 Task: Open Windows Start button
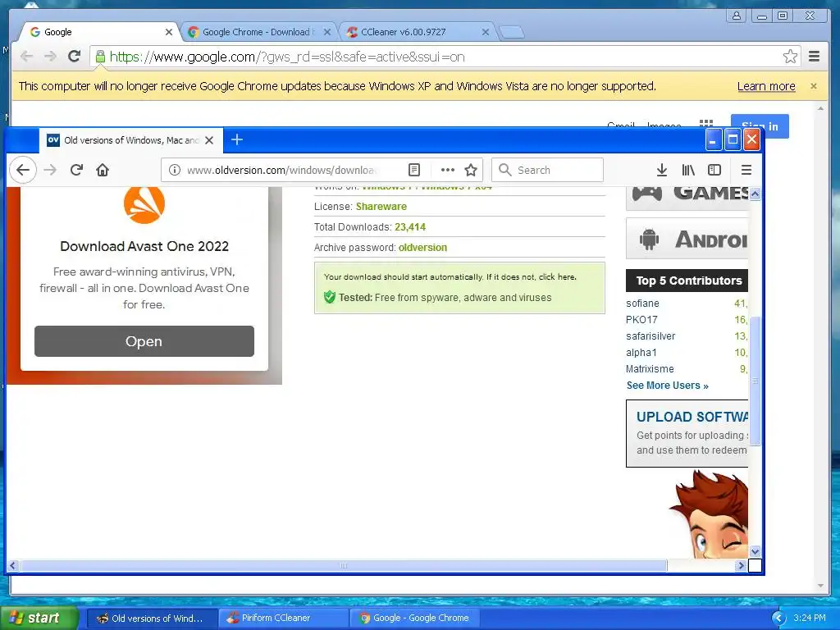(x=39, y=618)
